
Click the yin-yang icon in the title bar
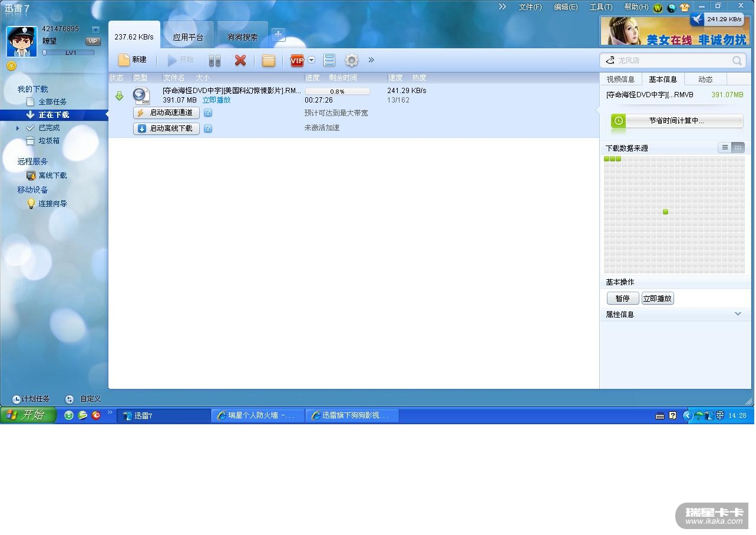[671, 8]
